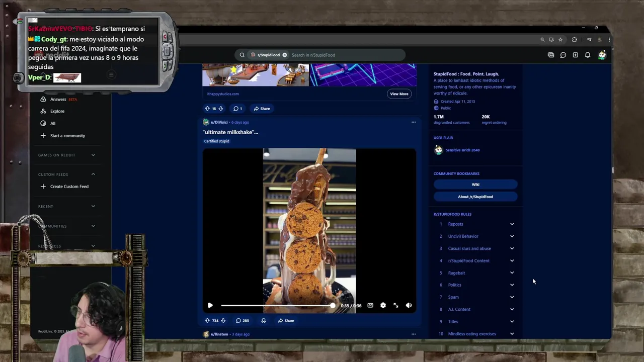Open comments on the ad post with 1 comment

[x=237, y=109]
